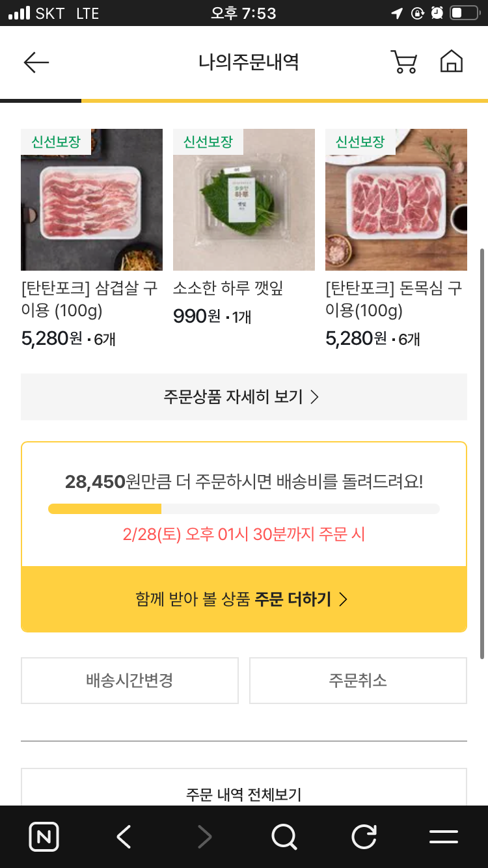
Task: Reload the page with the refresh icon
Action: click(364, 837)
